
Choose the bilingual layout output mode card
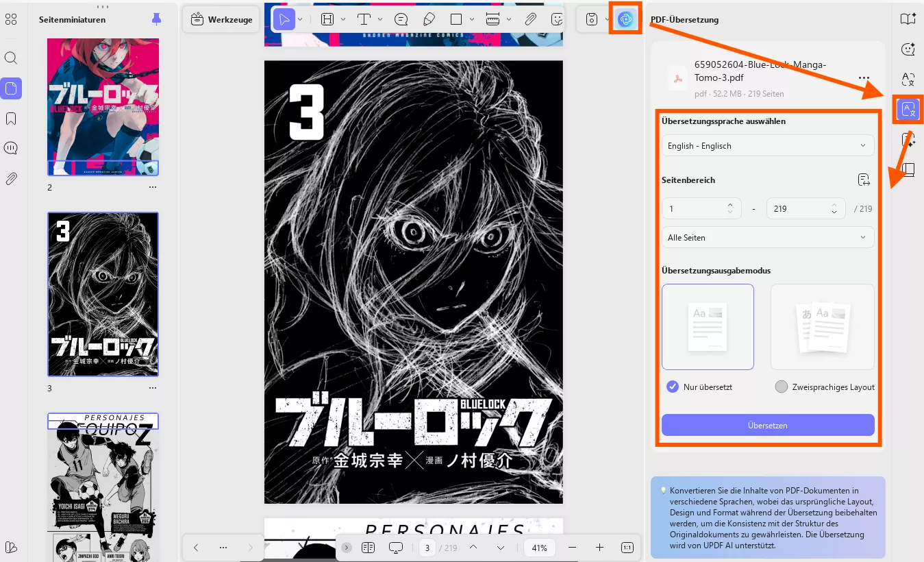(x=822, y=327)
